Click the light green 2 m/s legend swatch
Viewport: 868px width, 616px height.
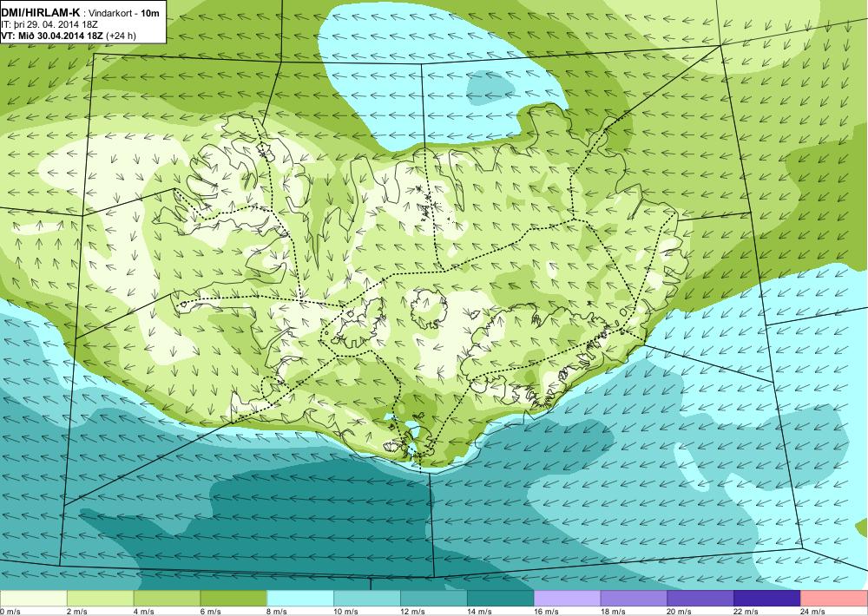tap(100, 599)
